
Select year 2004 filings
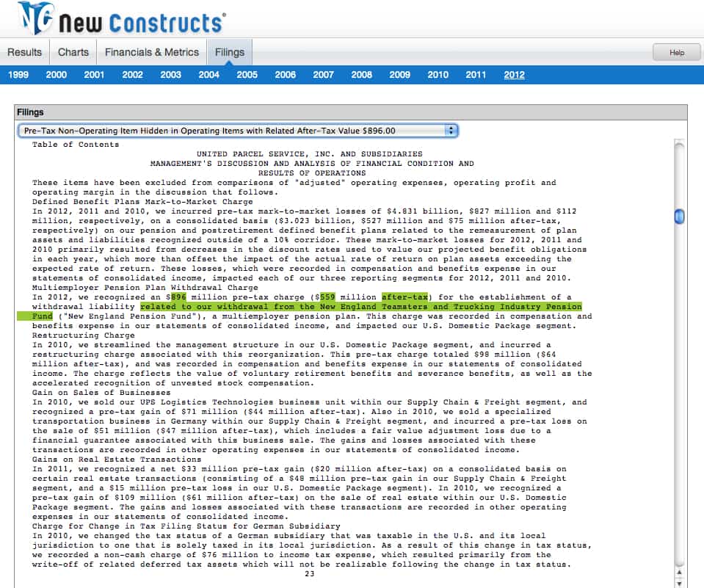point(208,75)
